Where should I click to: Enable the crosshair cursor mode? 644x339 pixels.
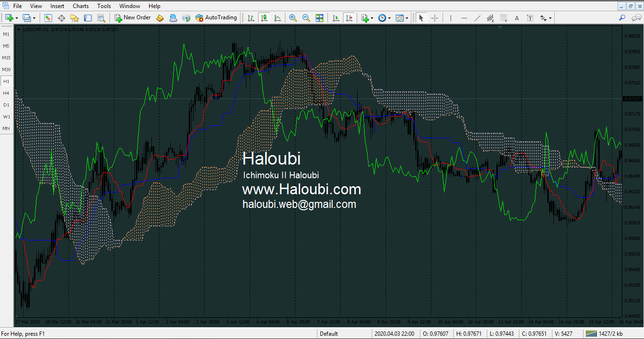435,18
